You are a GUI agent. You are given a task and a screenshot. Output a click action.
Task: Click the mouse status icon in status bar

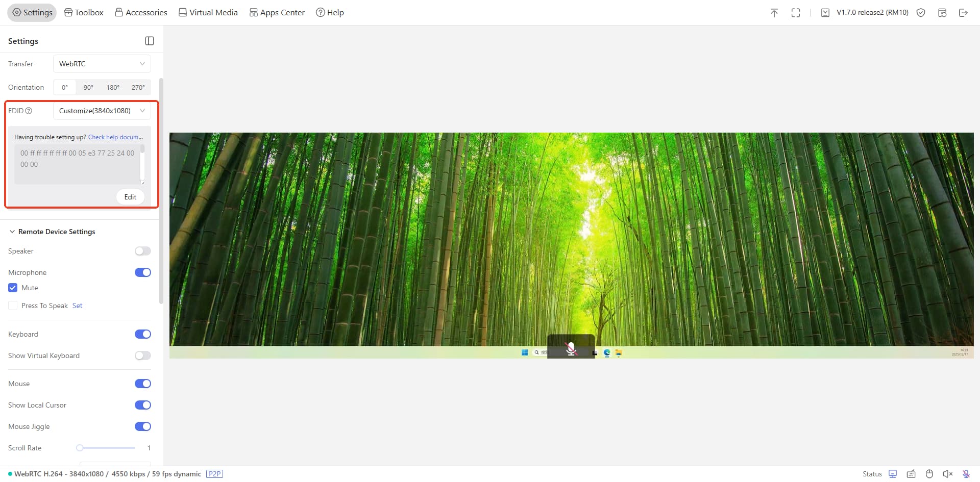(929, 474)
